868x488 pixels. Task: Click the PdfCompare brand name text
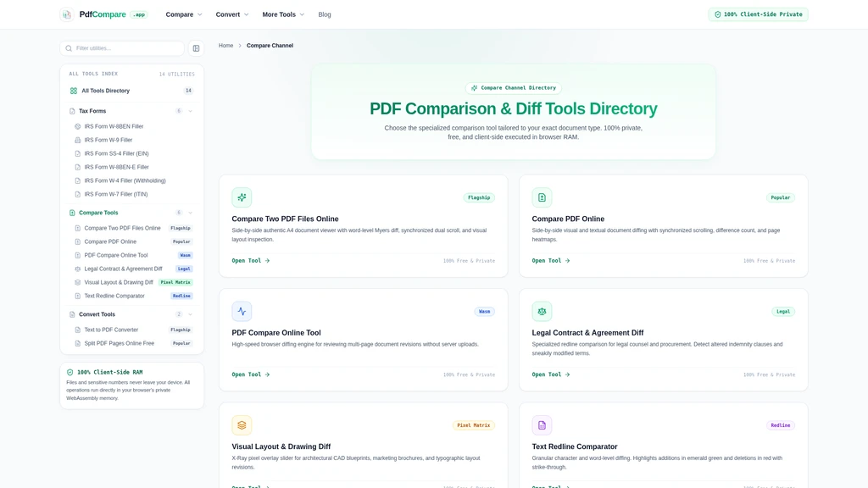(103, 14)
